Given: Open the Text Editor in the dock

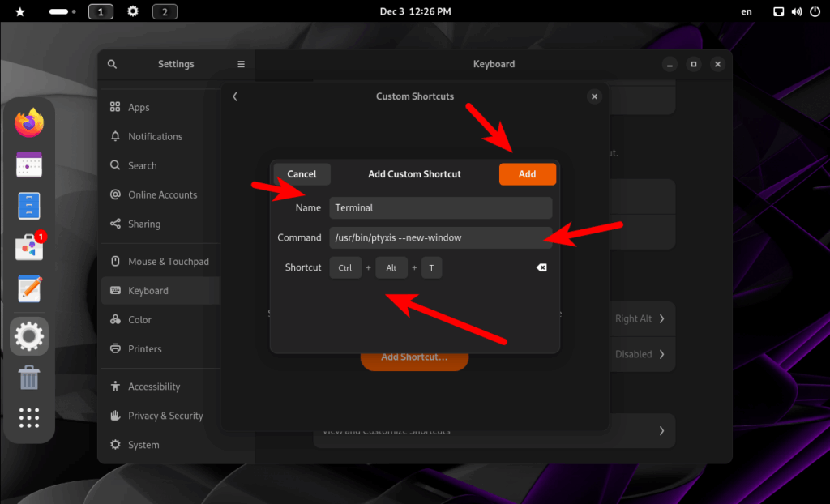Looking at the screenshot, I should coord(29,289).
